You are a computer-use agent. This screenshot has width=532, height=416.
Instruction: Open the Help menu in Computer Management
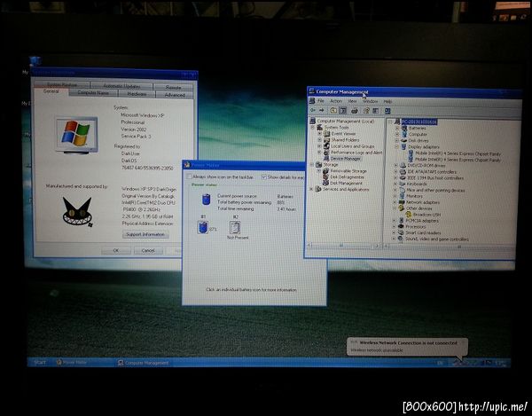[387, 101]
